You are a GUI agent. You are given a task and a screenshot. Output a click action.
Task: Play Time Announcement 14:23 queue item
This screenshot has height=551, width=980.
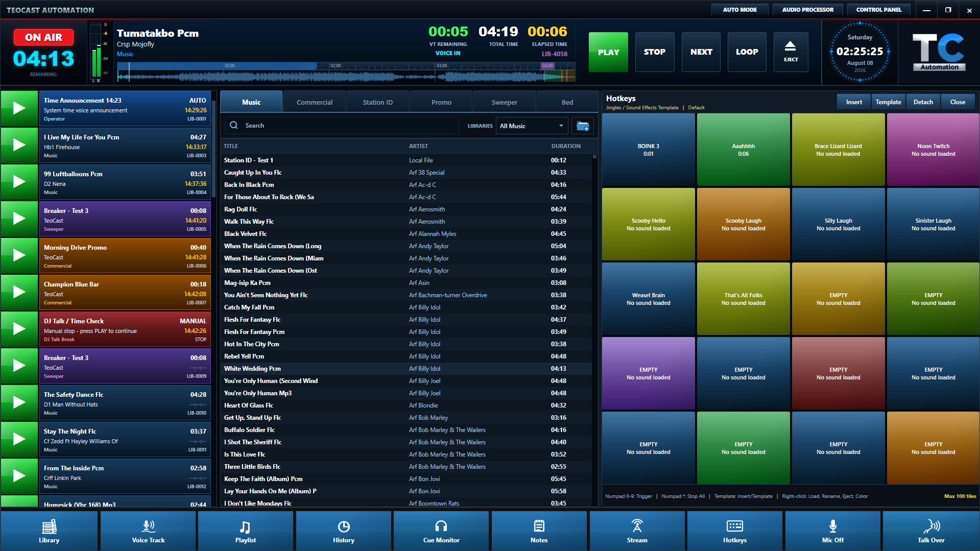tap(19, 108)
